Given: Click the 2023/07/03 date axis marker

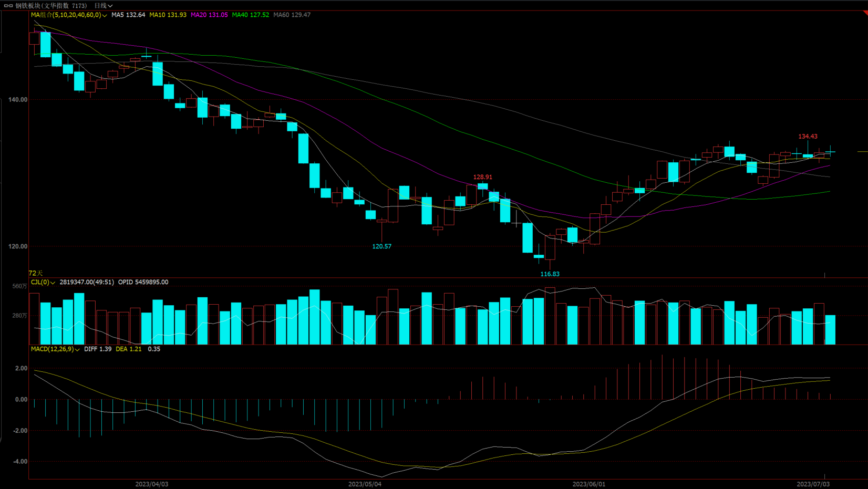Looking at the screenshot, I should 813,484.
